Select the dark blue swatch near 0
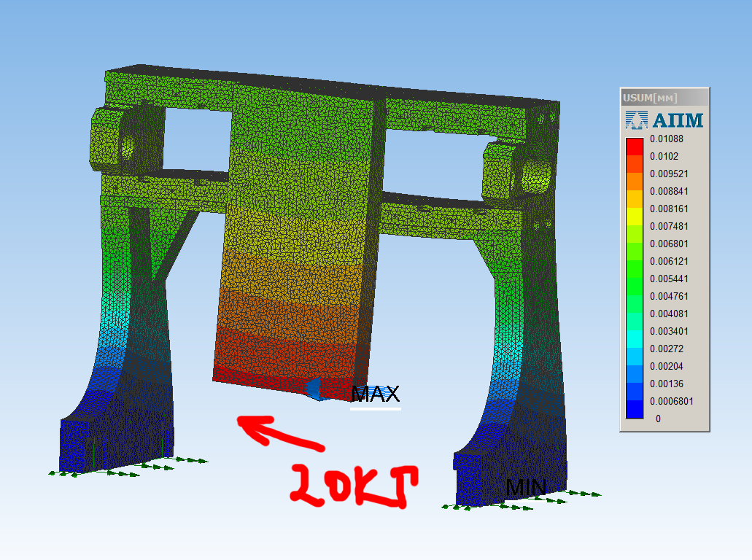Viewport: 752px width, 560px height. click(635, 409)
